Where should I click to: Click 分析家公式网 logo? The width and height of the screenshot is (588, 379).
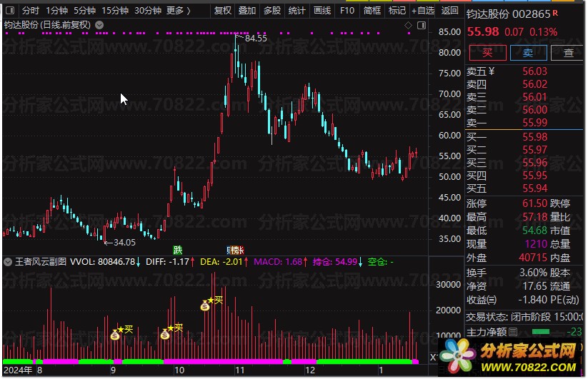tap(510, 356)
